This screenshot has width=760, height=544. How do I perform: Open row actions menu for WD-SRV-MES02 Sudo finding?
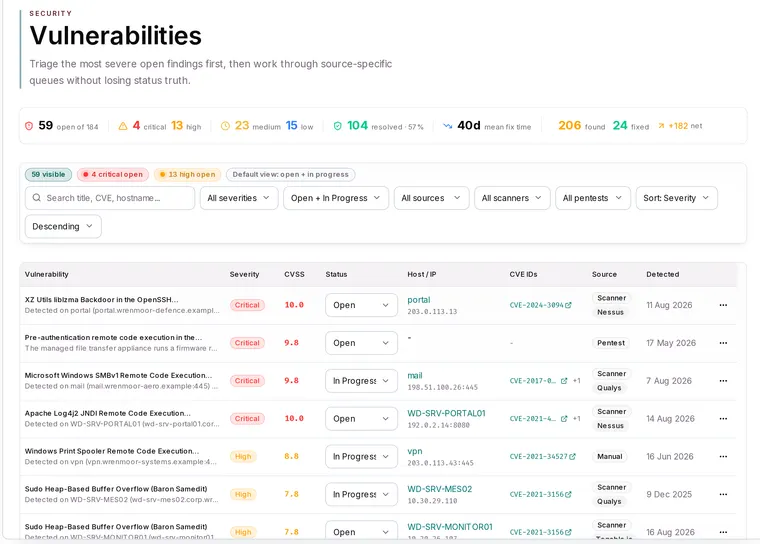[x=723, y=494]
